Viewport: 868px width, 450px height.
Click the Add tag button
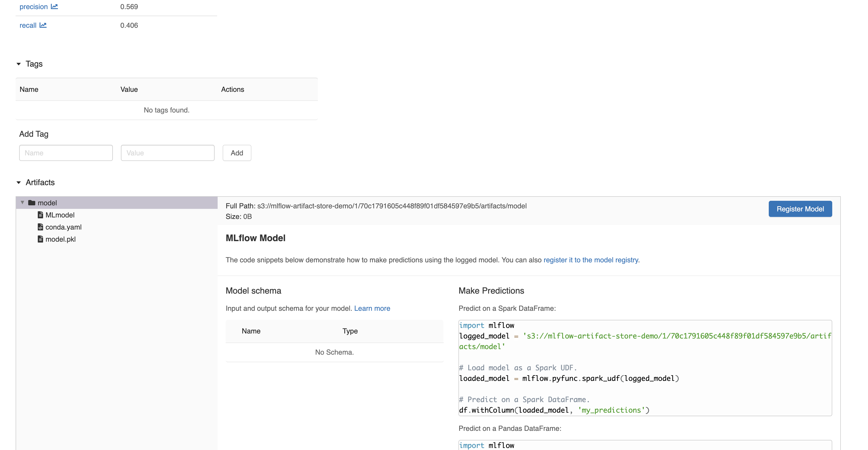237,153
